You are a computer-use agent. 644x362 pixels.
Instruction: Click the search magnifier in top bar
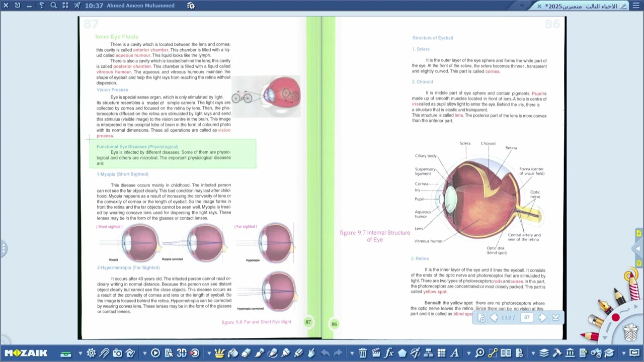53,6
